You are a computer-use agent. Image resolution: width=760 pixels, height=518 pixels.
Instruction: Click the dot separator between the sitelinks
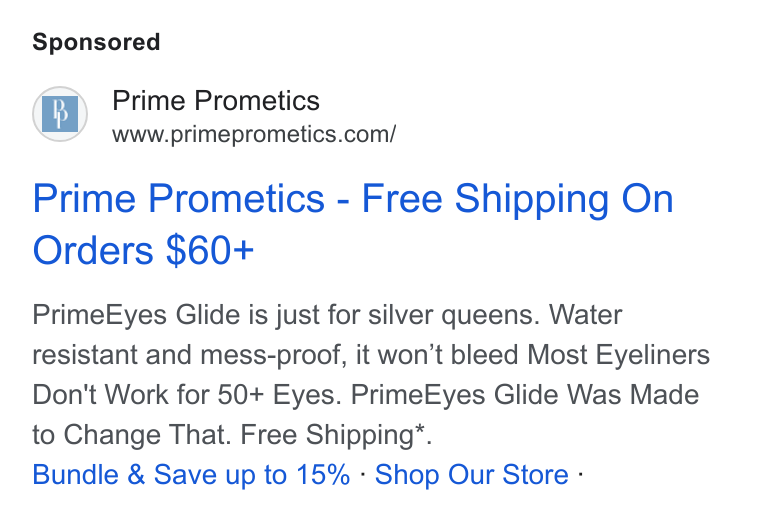[363, 473]
